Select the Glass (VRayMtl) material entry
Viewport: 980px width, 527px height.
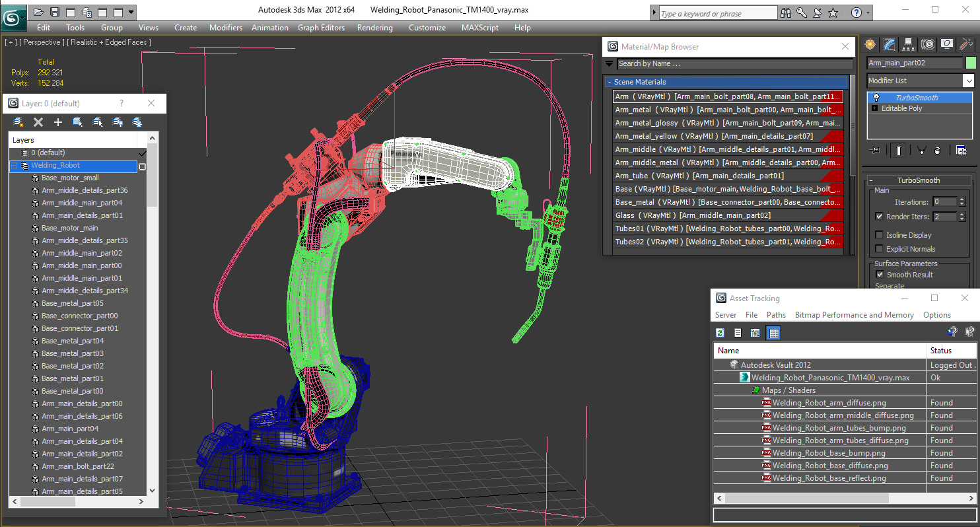[x=728, y=215]
